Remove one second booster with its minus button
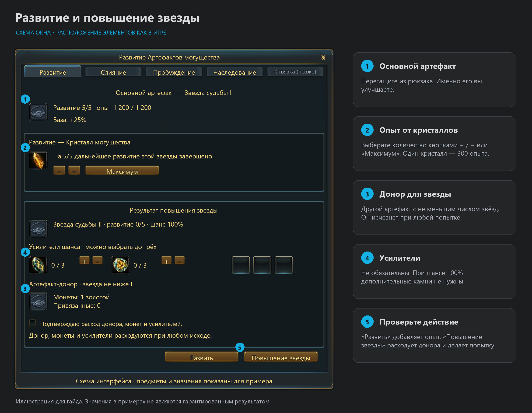532x413 pixels. click(x=179, y=260)
